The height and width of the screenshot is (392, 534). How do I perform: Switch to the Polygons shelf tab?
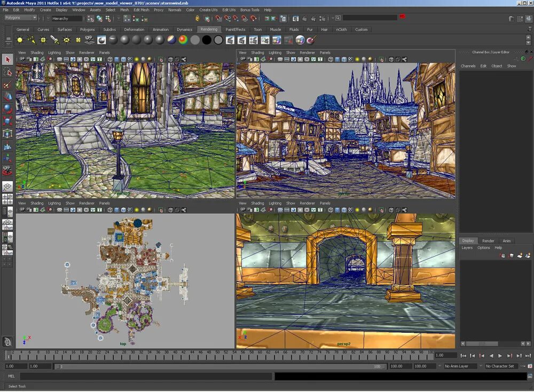click(x=88, y=29)
